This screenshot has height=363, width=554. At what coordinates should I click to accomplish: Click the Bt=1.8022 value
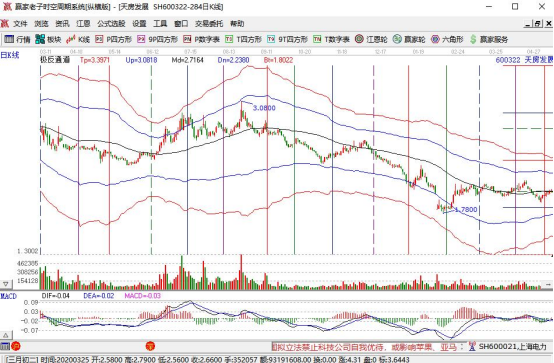click(278, 60)
